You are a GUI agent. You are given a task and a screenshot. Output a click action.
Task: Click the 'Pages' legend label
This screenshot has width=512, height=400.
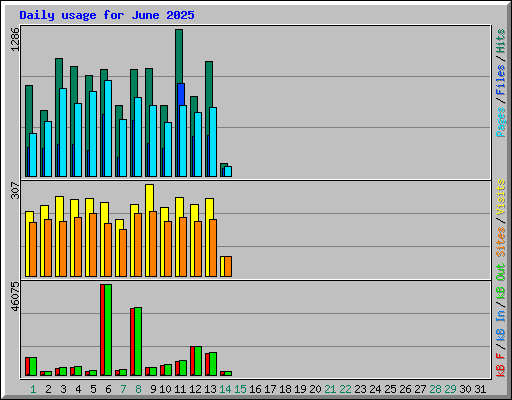501,122
